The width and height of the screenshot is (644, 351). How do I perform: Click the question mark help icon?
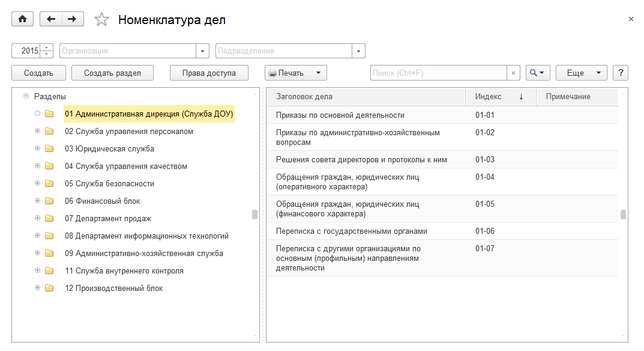[x=620, y=72]
